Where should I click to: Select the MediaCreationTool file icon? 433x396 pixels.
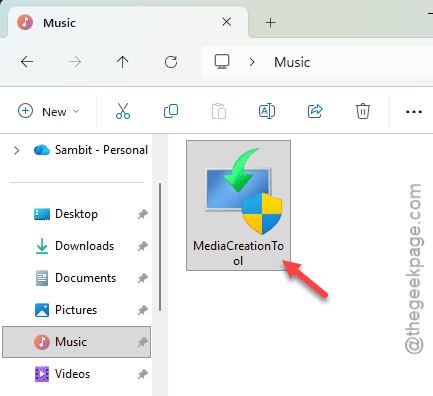(x=243, y=192)
